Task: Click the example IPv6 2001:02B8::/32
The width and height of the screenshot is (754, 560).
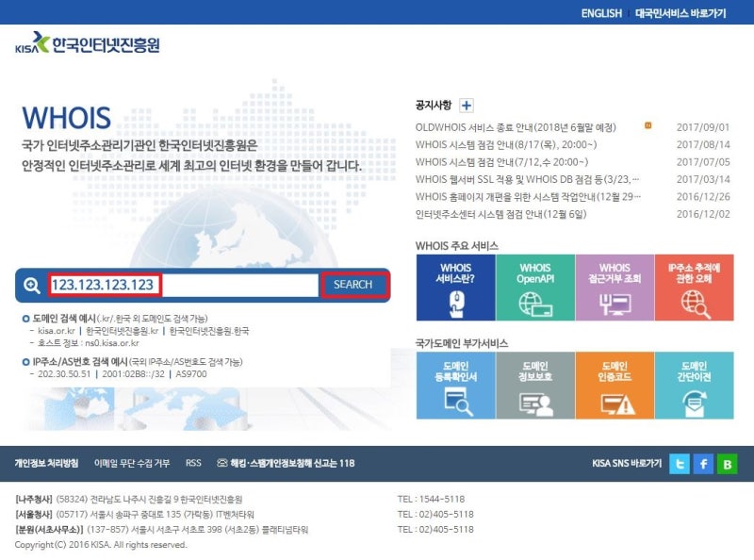Action: (133, 374)
